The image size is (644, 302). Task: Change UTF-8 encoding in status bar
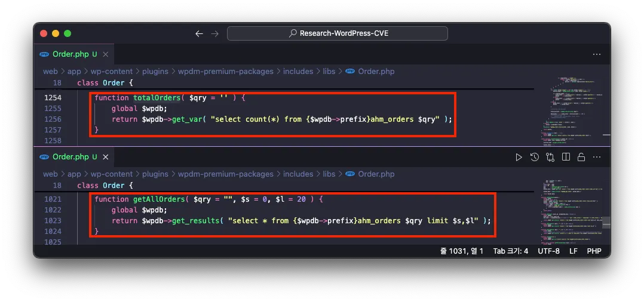click(548, 251)
